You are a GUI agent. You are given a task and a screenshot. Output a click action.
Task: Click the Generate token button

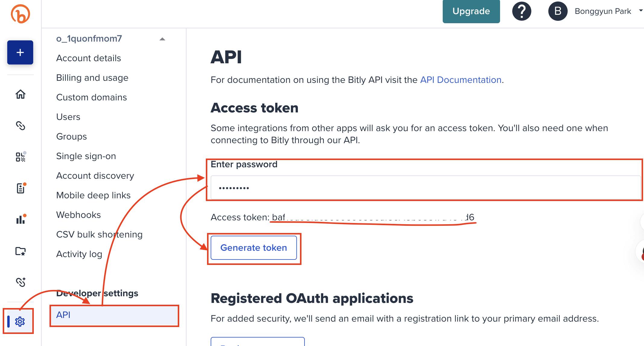pos(253,248)
